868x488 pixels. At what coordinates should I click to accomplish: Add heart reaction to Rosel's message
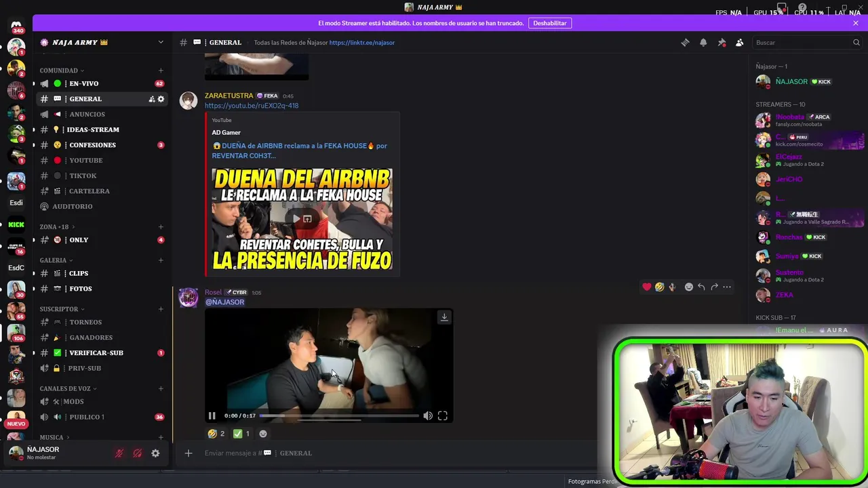[647, 287]
